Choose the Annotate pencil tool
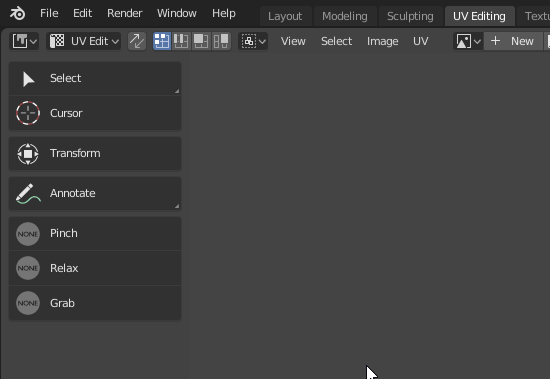The image size is (550, 379). tap(95, 193)
